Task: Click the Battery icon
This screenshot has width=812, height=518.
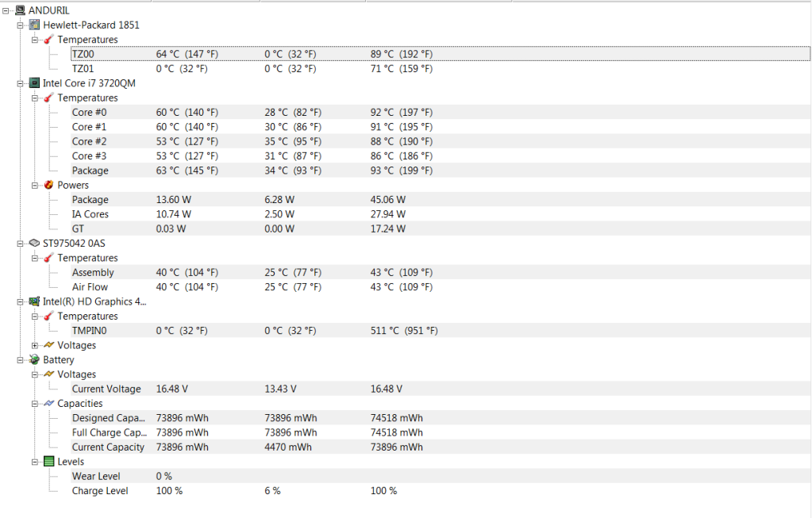Action: point(35,359)
